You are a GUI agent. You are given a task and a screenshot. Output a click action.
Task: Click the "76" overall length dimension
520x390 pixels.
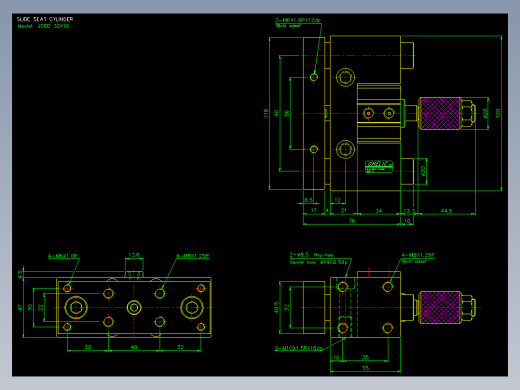pyautogui.click(x=352, y=220)
